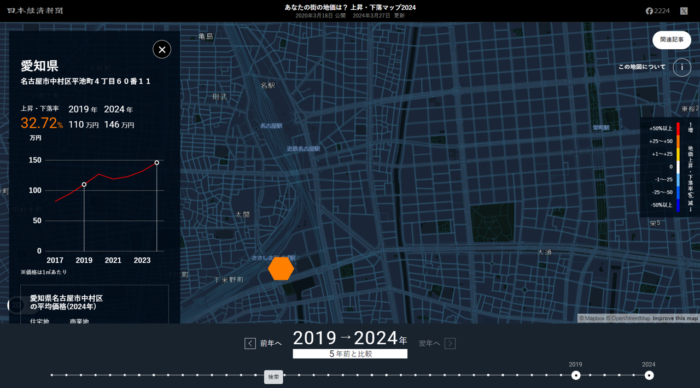
Task: Click the Improve this map link
Action: click(x=675, y=318)
